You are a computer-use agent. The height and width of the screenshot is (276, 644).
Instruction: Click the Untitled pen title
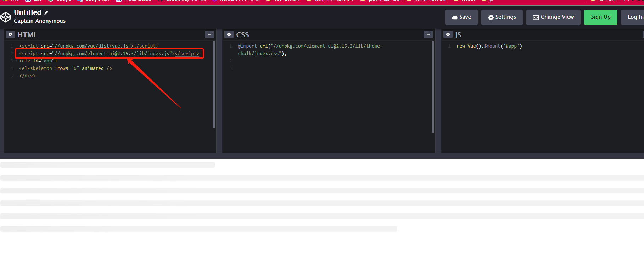pos(28,12)
